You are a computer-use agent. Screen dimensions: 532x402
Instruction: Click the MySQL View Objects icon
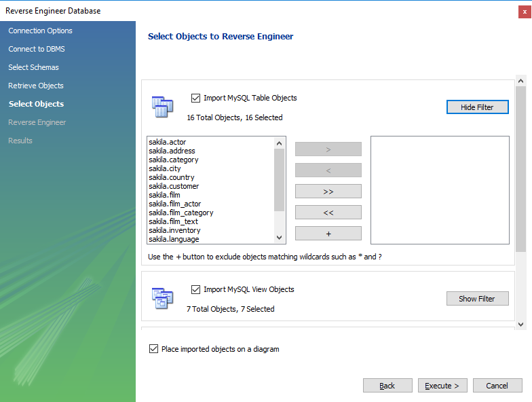pos(162,298)
